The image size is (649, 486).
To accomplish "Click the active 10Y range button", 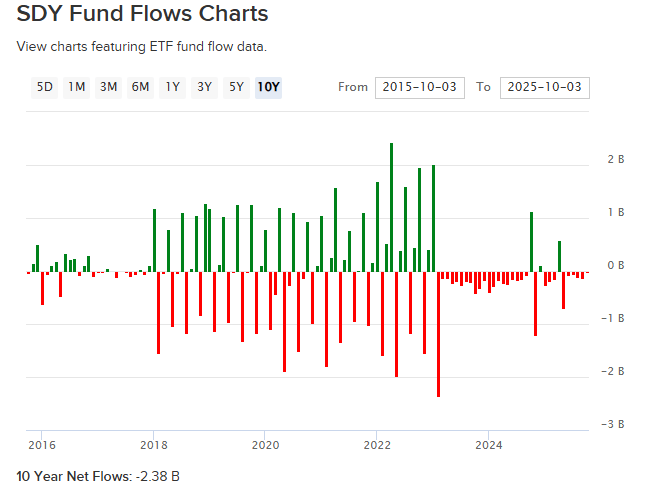I will (x=268, y=87).
